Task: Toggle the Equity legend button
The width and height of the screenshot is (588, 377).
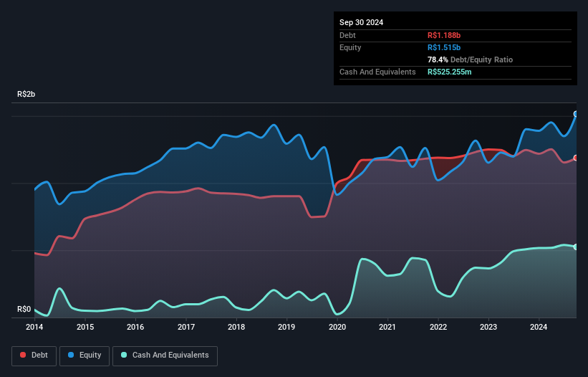Action: click(x=85, y=355)
